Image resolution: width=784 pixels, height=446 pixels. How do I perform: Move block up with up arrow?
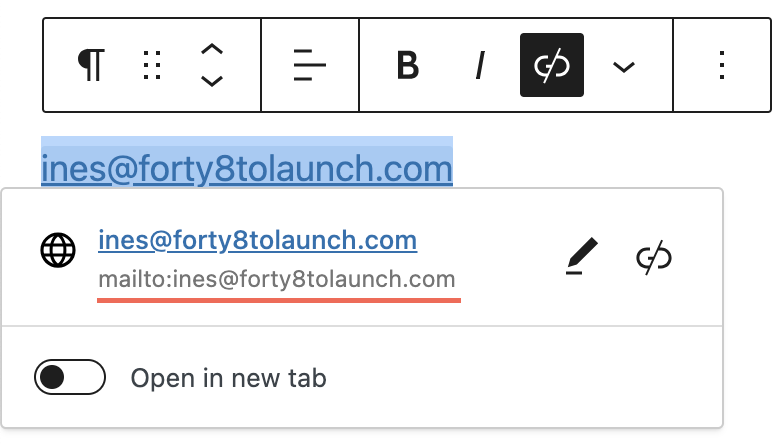(x=211, y=51)
